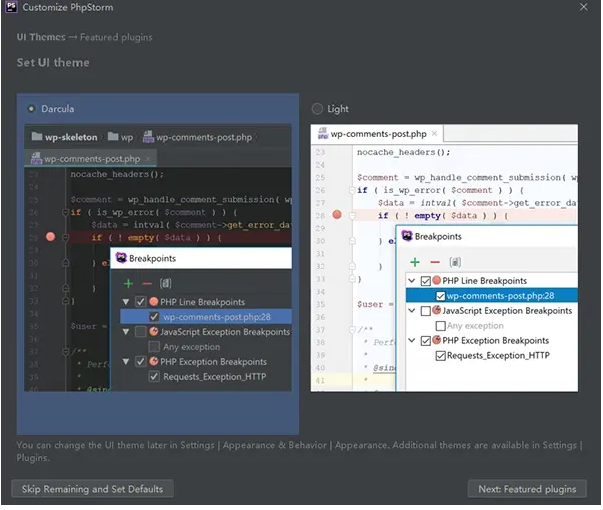Collapse JavaScript Exception Breakpoints in Darcula preview
The height and width of the screenshot is (510, 603).
(125, 332)
